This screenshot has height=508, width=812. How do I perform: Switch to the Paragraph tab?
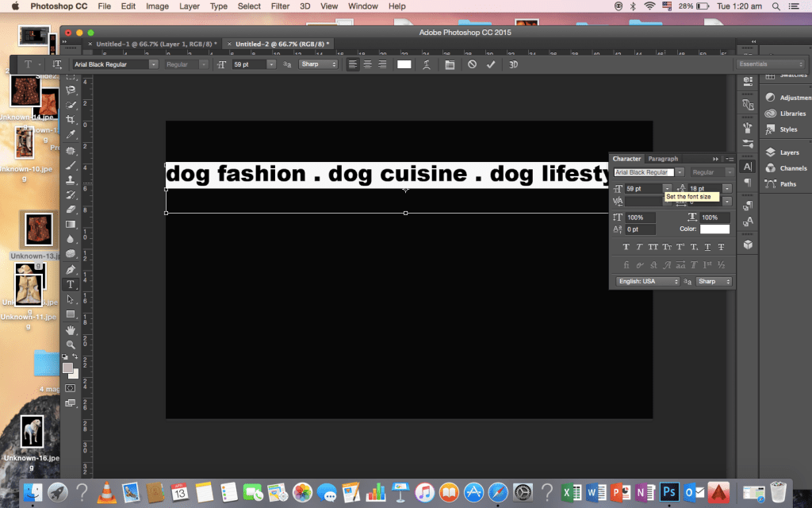click(x=664, y=159)
